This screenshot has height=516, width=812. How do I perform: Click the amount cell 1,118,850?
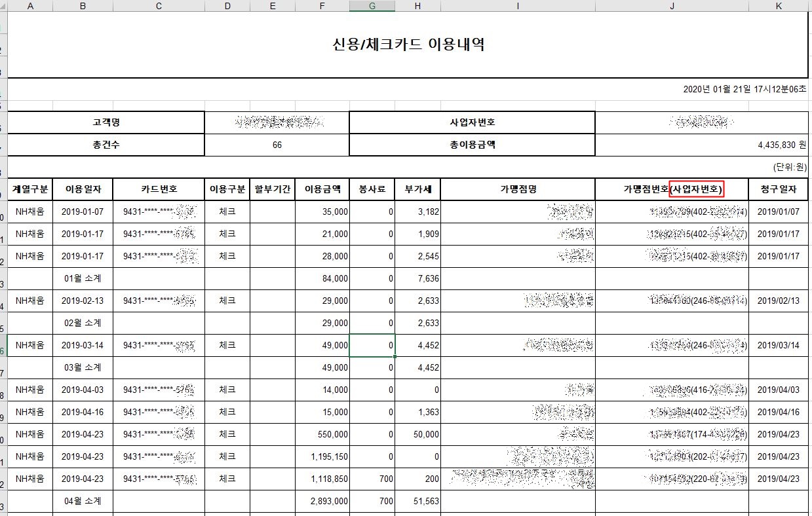[x=322, y=479]
